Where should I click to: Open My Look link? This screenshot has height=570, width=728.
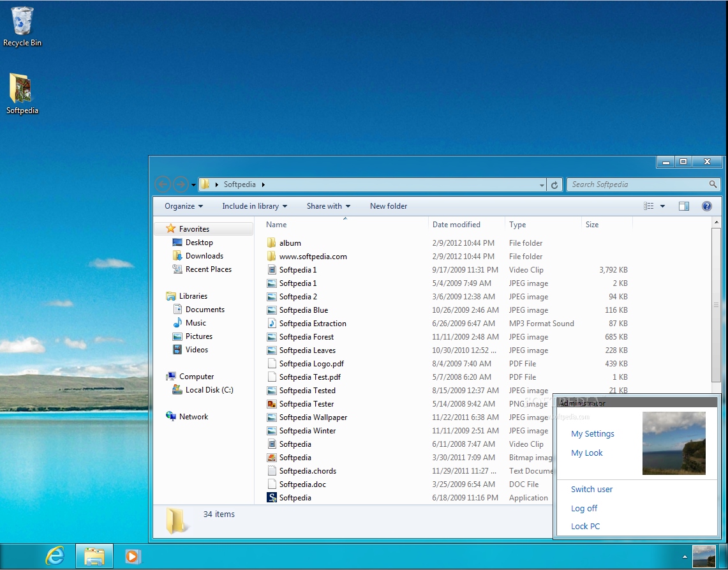coord(587,453)
